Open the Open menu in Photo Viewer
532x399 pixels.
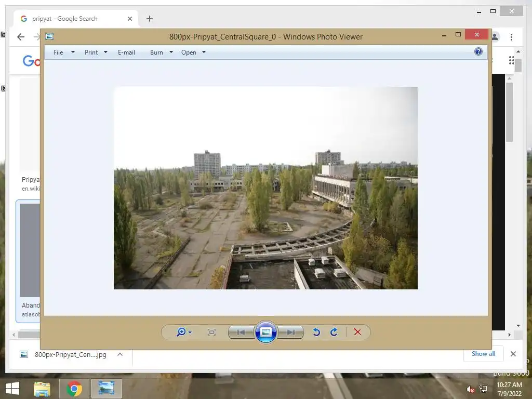point(189,52)
